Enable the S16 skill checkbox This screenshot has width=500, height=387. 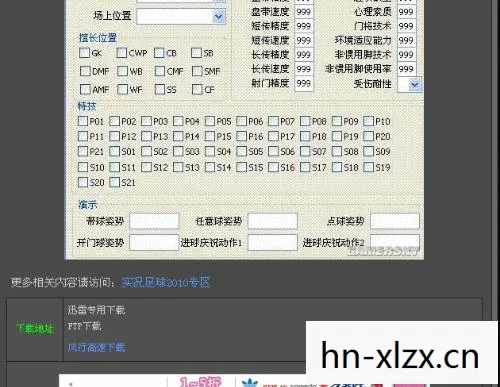[x=273, y=167]
